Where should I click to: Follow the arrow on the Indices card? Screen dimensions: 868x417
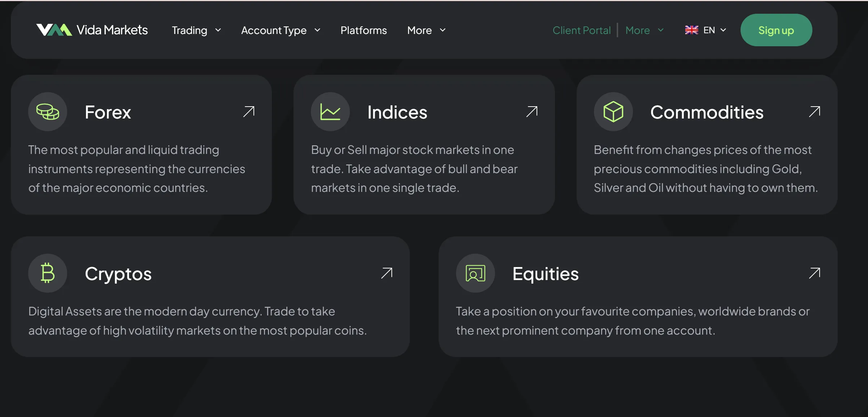532,112
